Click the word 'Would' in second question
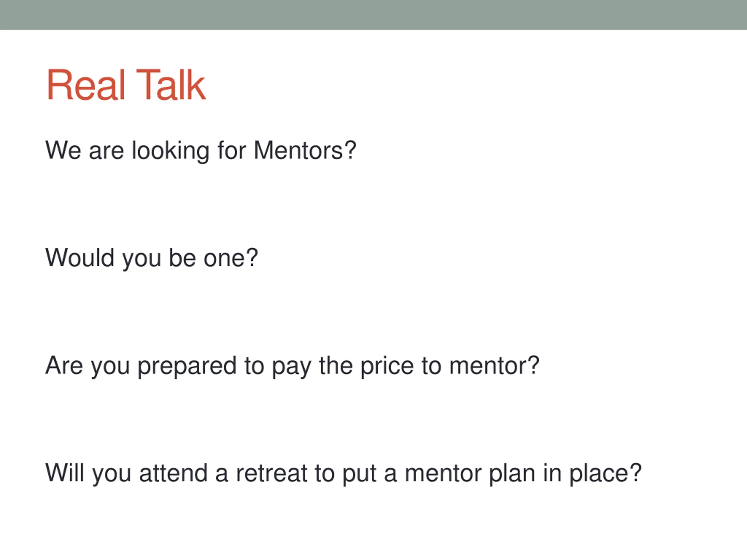 point(80,258)
